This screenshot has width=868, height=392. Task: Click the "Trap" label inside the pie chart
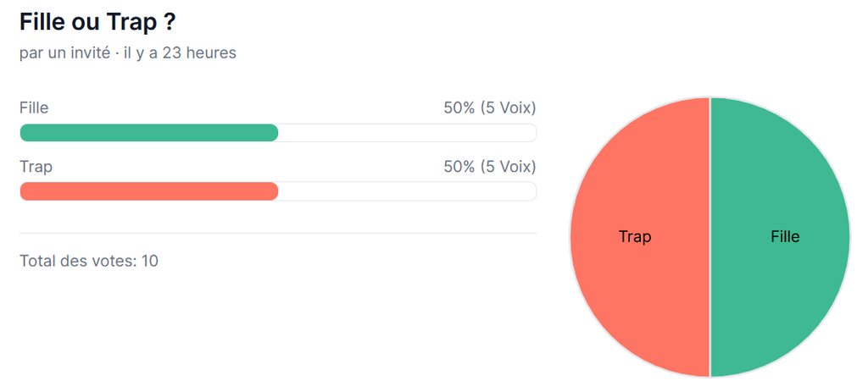635,237
